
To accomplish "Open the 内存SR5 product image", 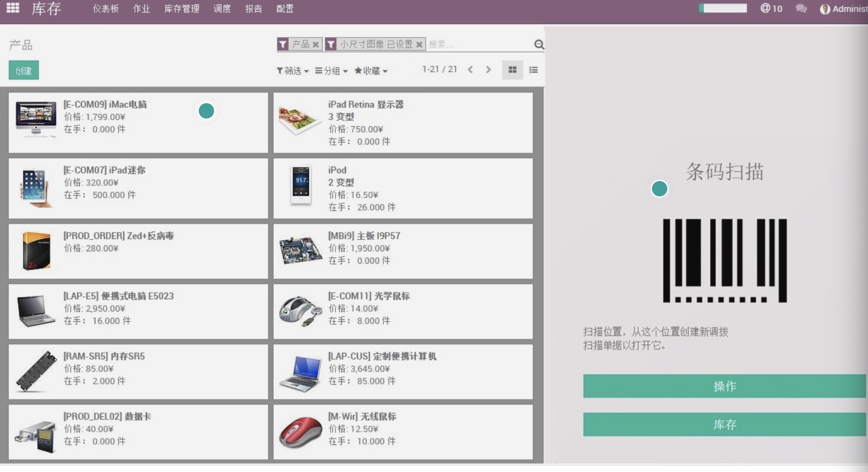I will click(x=35, y=371).
